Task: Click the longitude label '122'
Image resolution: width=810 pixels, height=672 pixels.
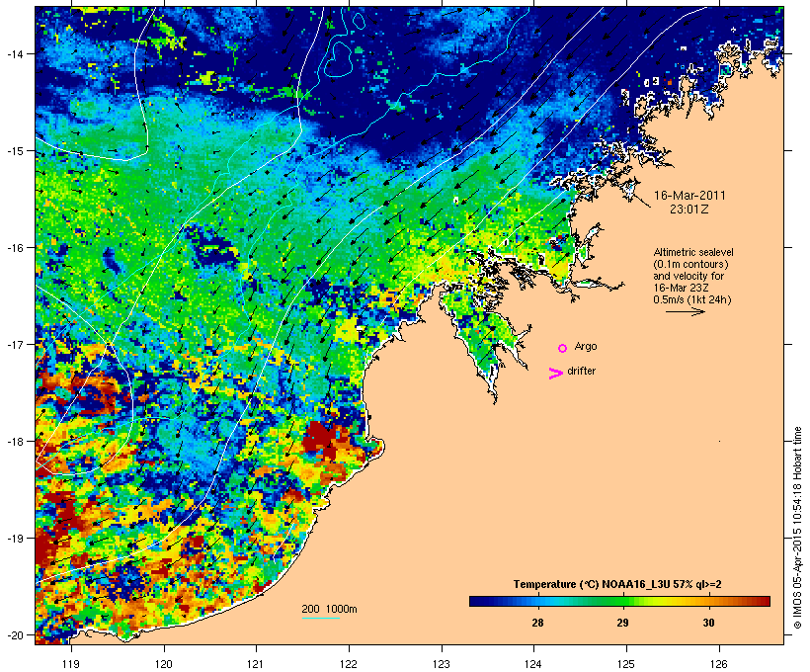Action: pyautogui.click(x=349, y=664)
